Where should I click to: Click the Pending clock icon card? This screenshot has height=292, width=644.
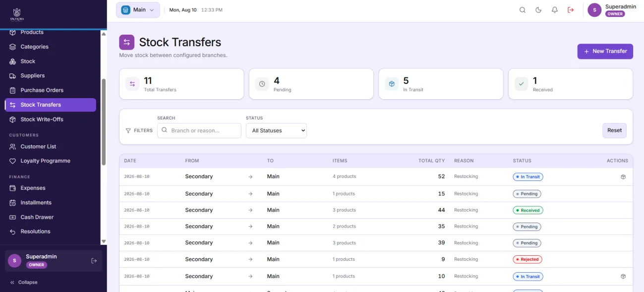(x=262, y=84)
